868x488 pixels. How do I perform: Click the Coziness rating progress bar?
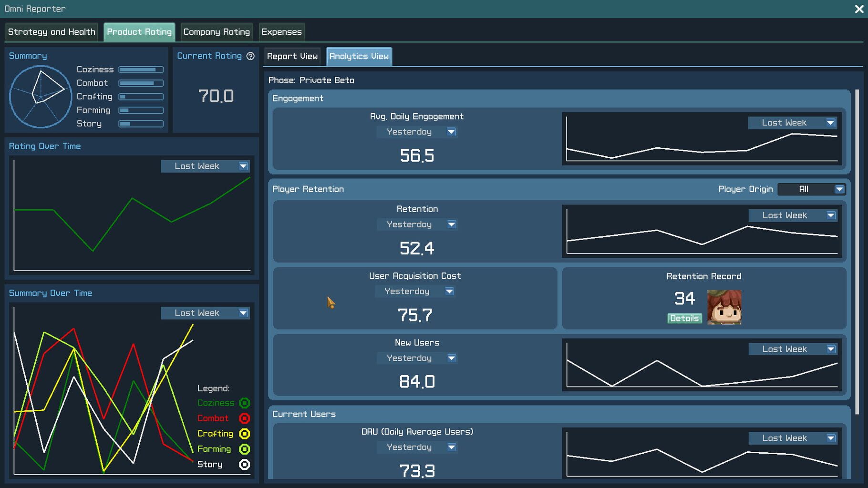(141, 69)
